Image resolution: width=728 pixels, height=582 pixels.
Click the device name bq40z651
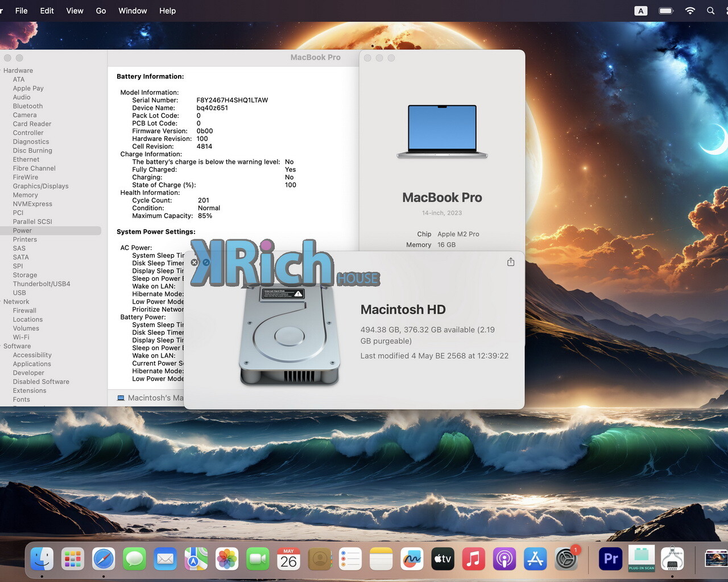click(212, 108)
